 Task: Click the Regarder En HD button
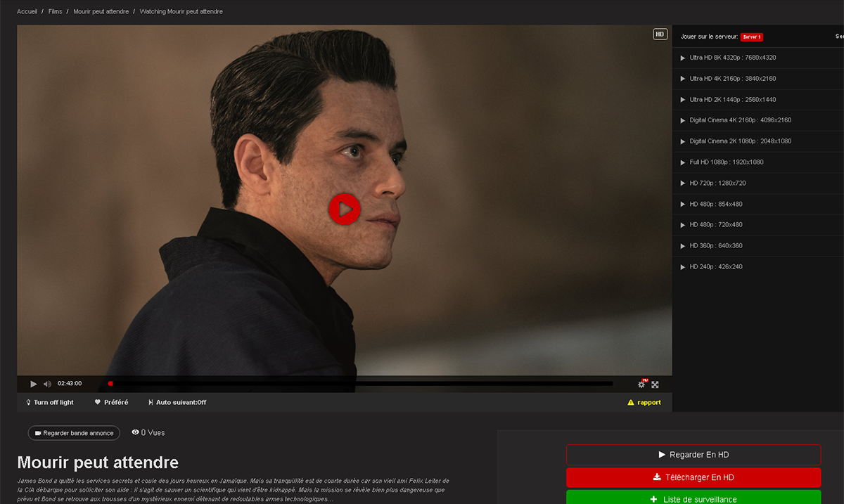[693, 455]
